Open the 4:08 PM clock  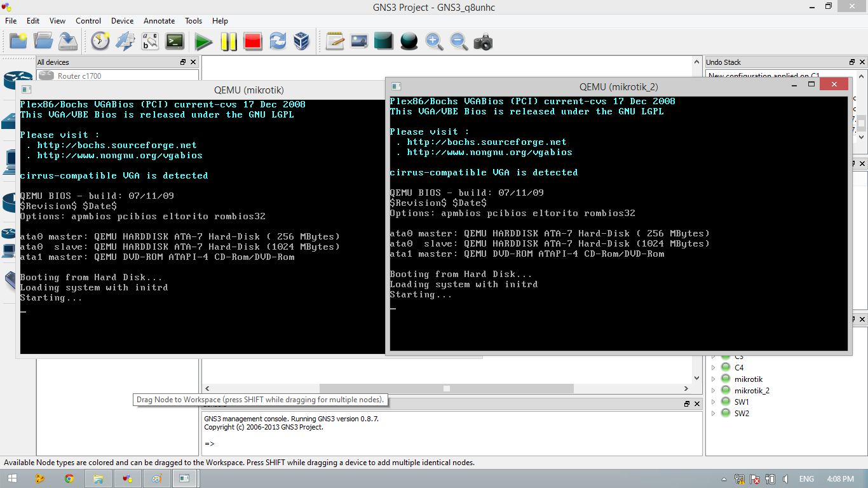[841, 479]
